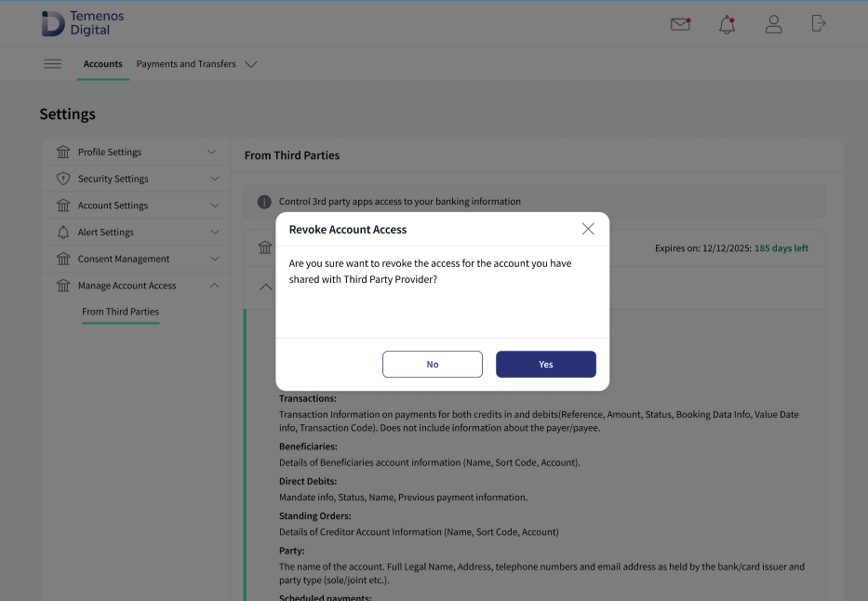Image resolution: width=868 pixels, height=601 pixels.
Task: Open Profile Settings section
Action: [136, 152]
